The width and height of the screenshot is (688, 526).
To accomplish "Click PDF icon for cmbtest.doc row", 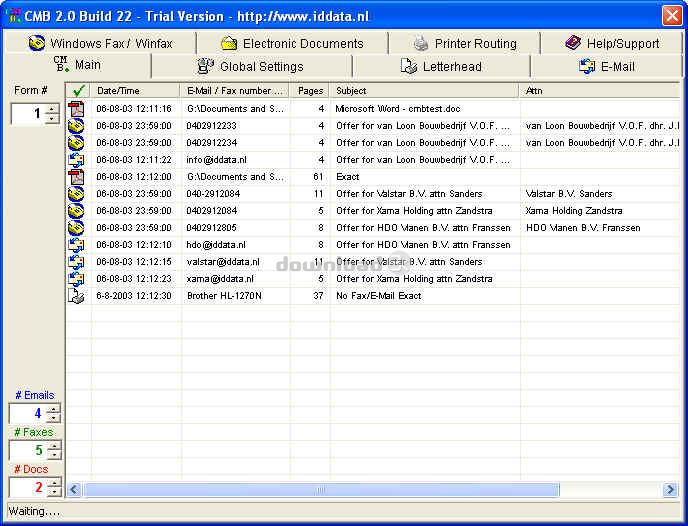I will coord(76,109).
